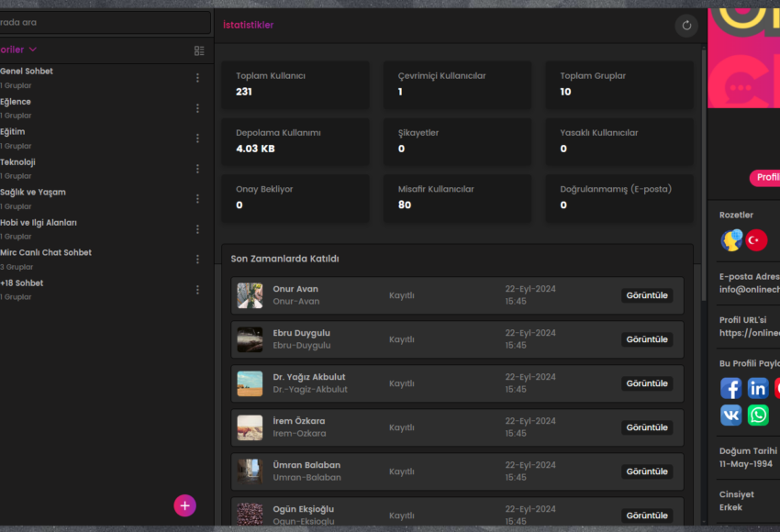
Task: Click the İstatistikler heading
Action: pos(249,25)
